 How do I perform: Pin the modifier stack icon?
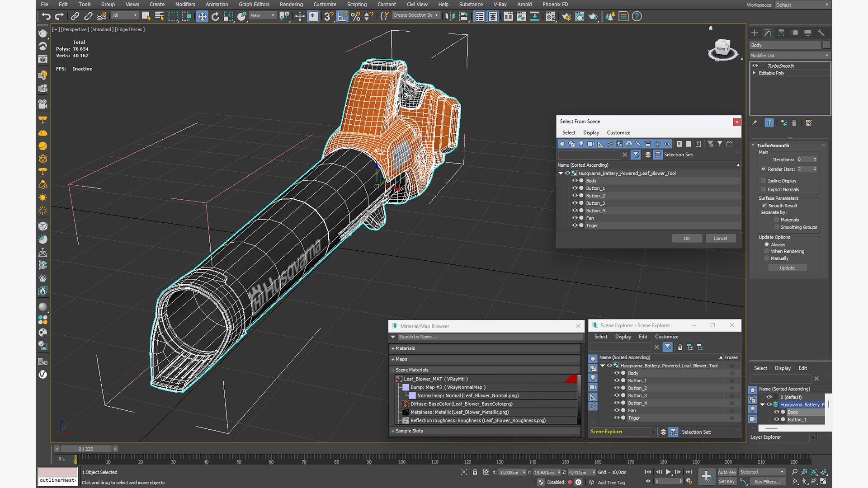pos(754,123)
